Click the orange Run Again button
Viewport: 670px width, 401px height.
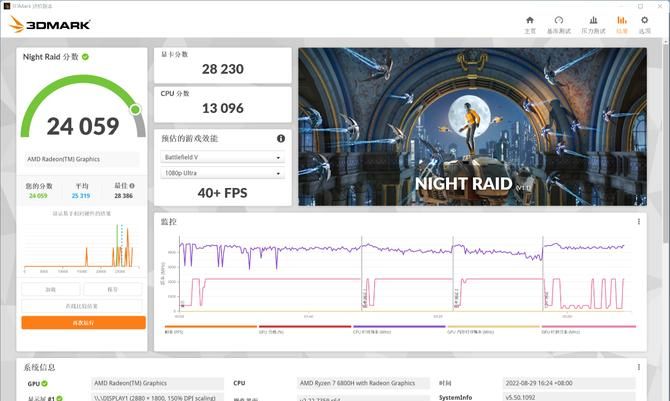coord(83,323)
